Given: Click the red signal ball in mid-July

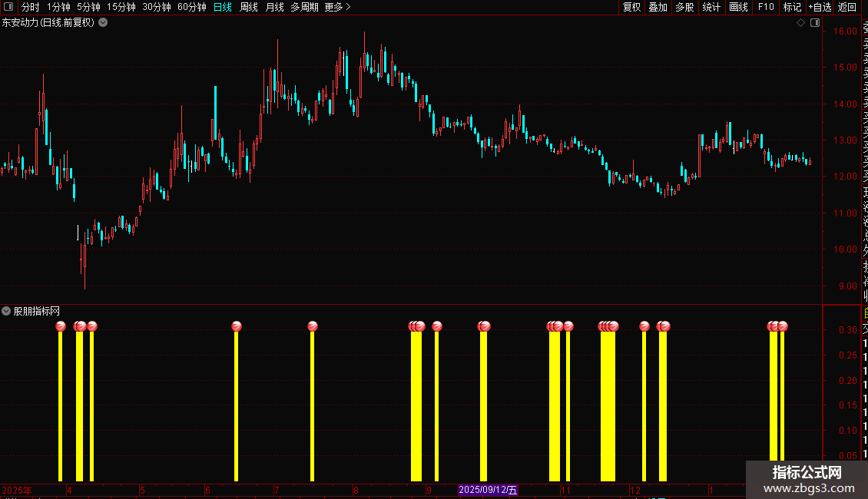Looking at the screenshot, I should tap(312, 326).
